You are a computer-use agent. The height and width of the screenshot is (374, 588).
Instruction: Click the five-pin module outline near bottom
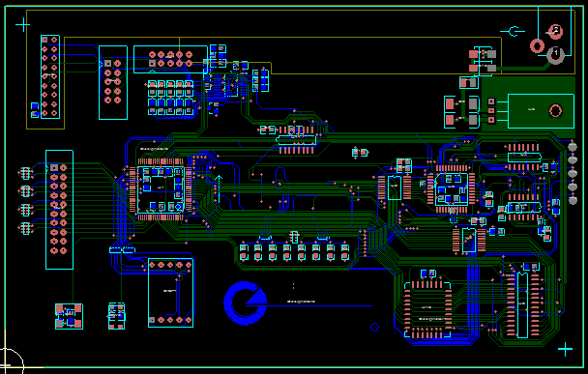click(x=170, y=293)
